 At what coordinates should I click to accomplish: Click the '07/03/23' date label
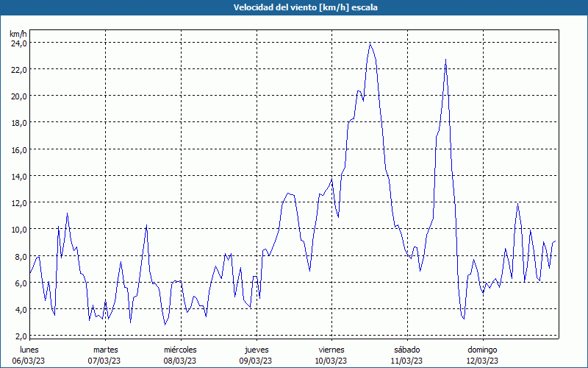coord(104,361)
